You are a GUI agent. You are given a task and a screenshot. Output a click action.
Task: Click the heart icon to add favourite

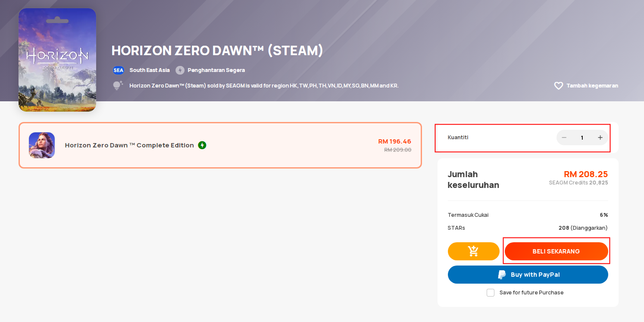click(558, 86)
